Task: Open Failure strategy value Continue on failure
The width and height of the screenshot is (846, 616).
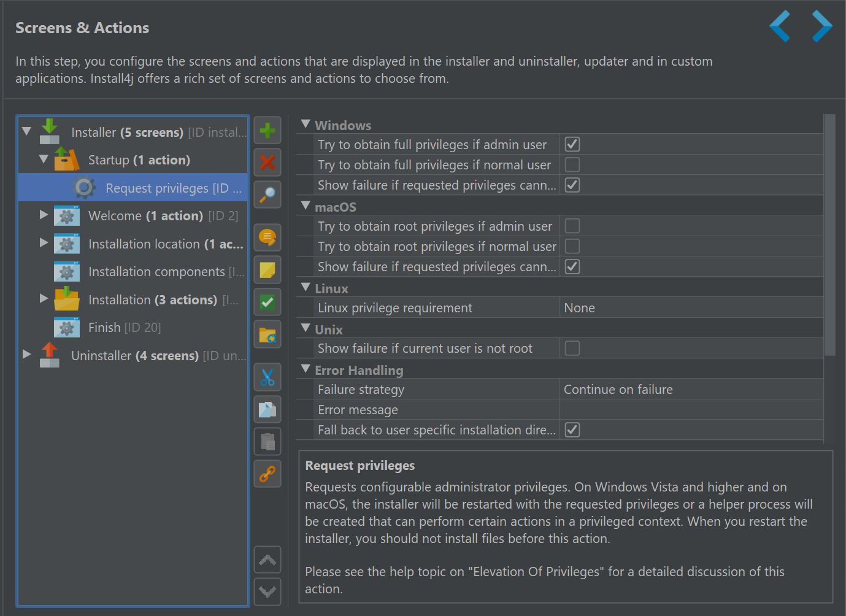Action: point(691,390)
